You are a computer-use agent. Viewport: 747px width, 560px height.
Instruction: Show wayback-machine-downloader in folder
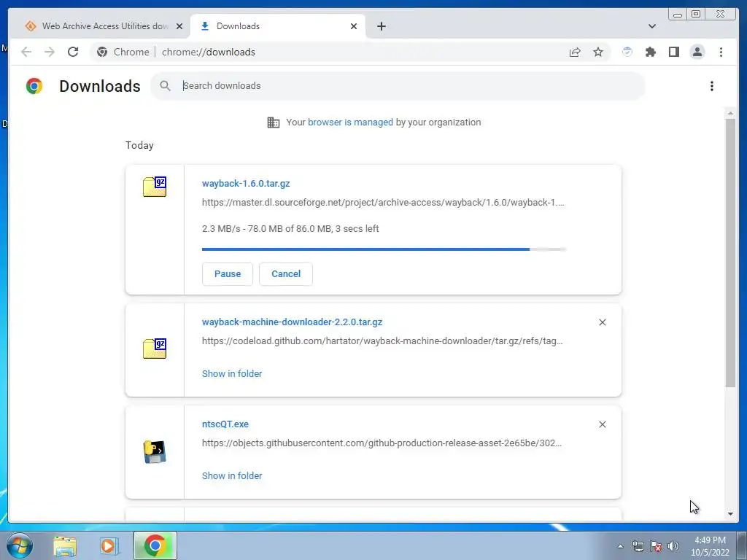(232, 374)
